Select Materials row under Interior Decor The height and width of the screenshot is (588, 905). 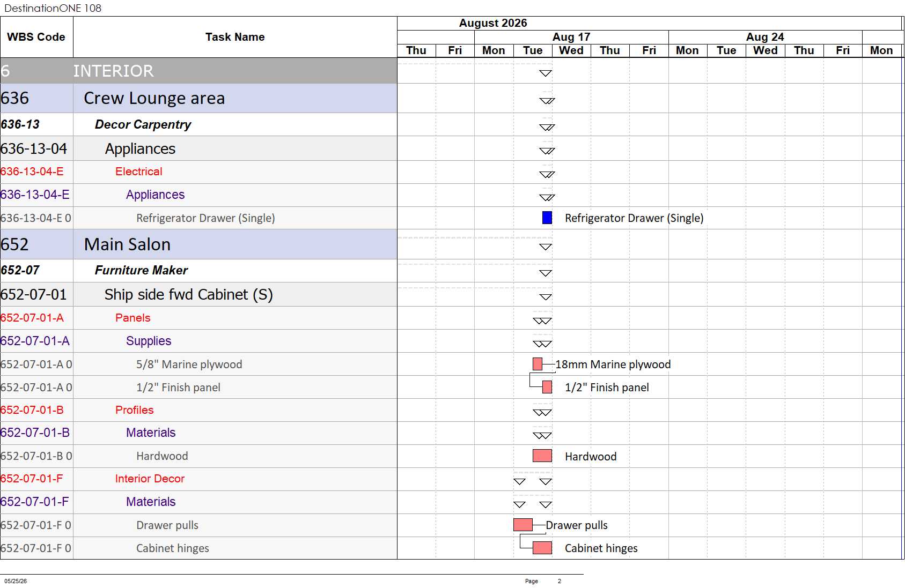click(x=198, y=502)
